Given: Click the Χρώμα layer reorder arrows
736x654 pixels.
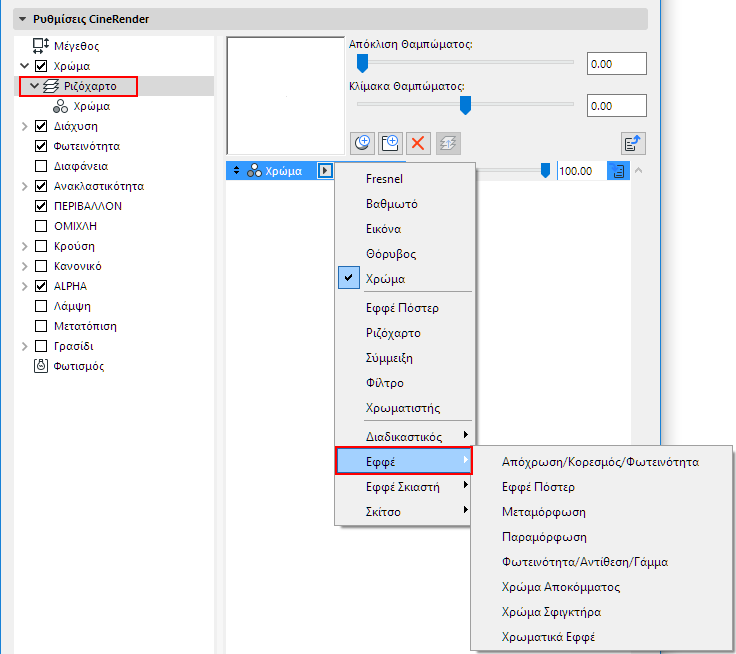Looking at the screenshot, I should click(x=237, y=171).
